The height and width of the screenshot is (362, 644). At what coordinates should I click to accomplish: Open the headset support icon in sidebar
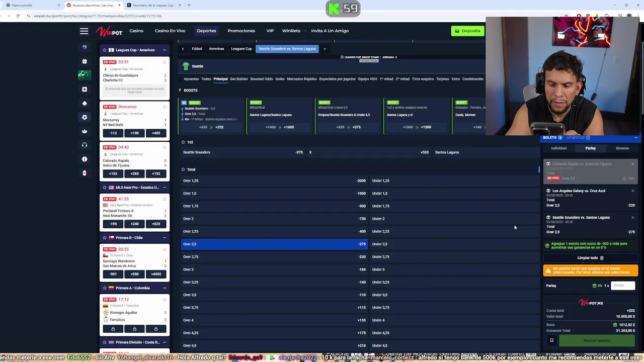(x=85, y=145)
